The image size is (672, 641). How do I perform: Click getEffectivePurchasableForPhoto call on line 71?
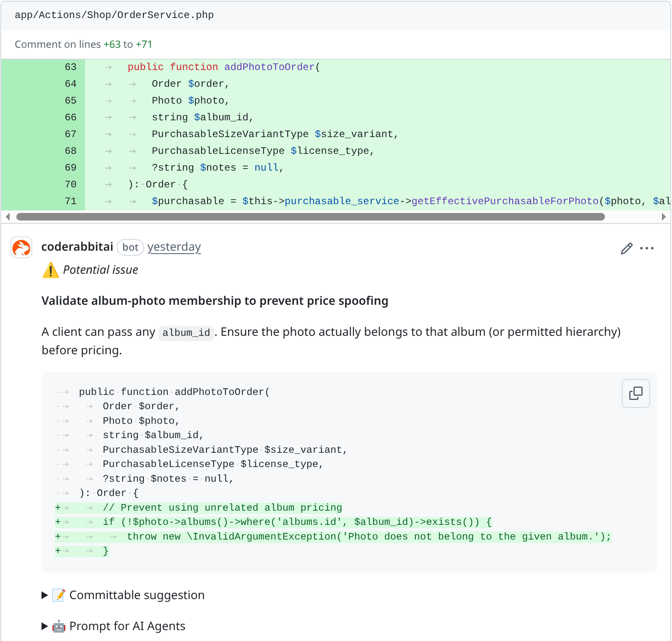click(505, 201)
